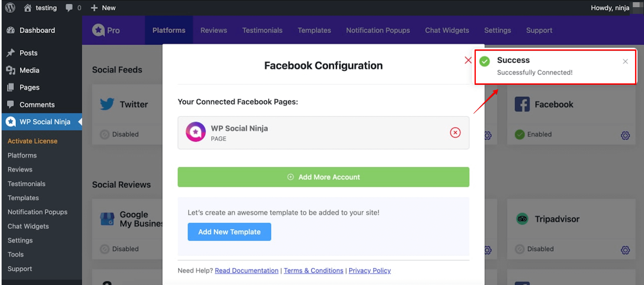This screenshot has height=285, width=644.
Task: Go to Dashboard in sidebar
Action: click(37, 30)
